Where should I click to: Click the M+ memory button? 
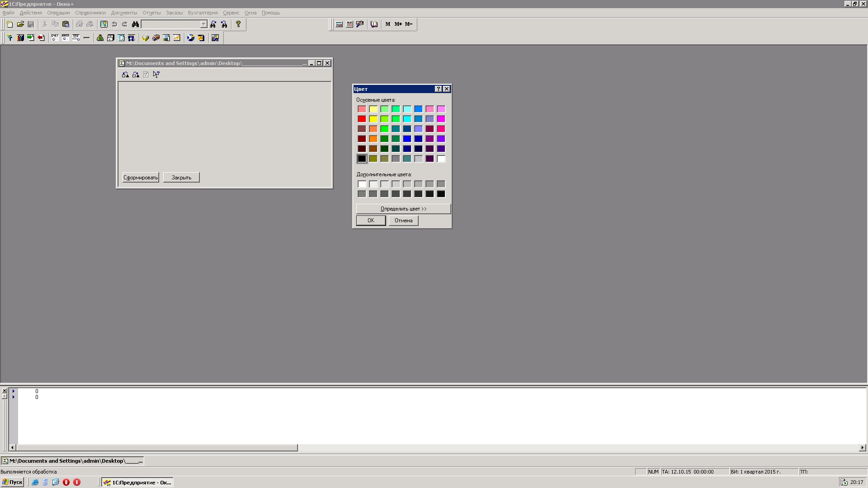tap(398, 24)
